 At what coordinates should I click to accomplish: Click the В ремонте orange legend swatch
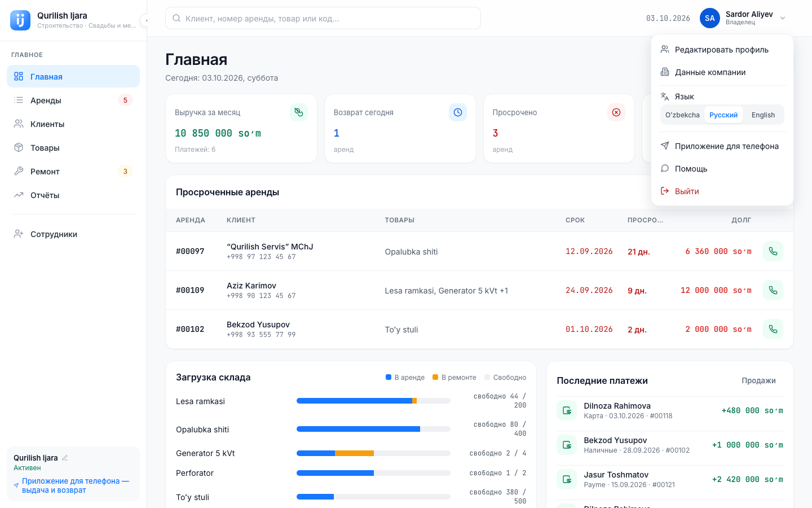click(435, 377)
